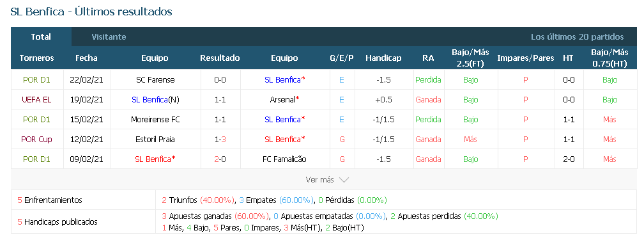
Task: Click Los últimos 20 partidos label
Action: tap(577, 36)
